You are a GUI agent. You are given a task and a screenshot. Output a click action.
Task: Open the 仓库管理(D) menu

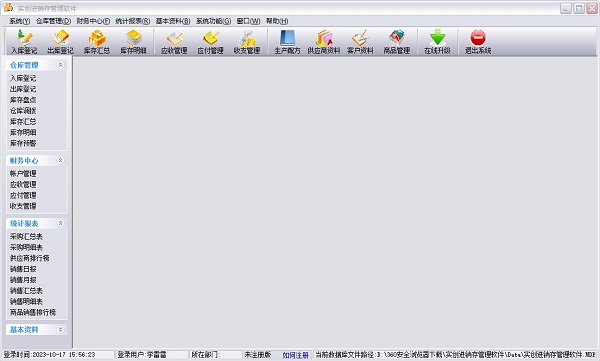(54, 21)
